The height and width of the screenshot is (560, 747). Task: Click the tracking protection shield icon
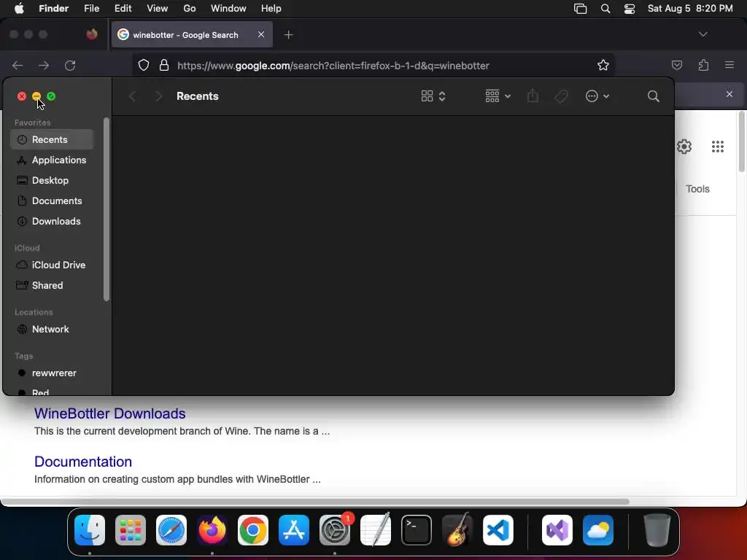coord(144,65)
